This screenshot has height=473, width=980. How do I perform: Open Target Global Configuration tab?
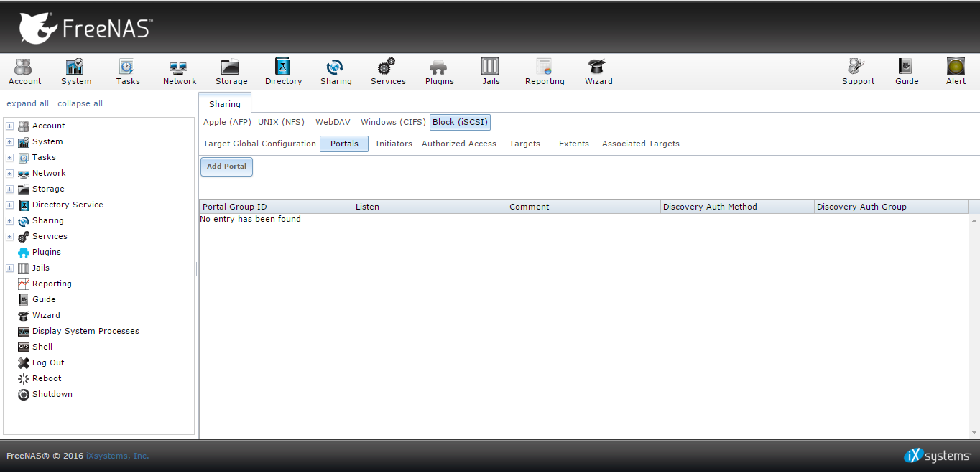pyautogui.click(x=259, y=144)
